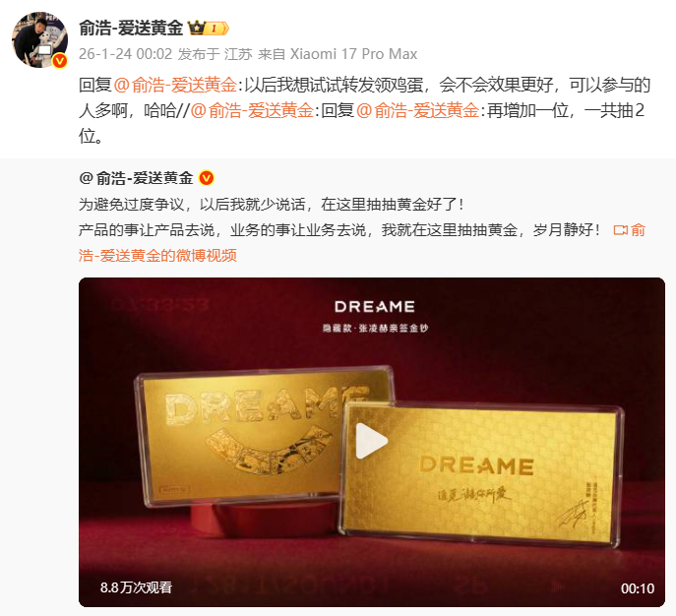The width and height of the screenshot is (676, 616).
Task: Open the 俞浩-爱送黄金 username at top
Action: [131, 29]
